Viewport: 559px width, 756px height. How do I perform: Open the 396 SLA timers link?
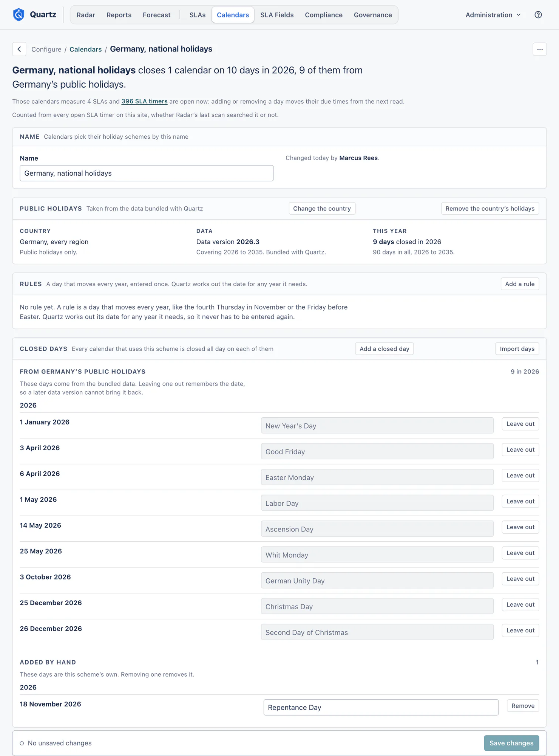tap(144, 101)
